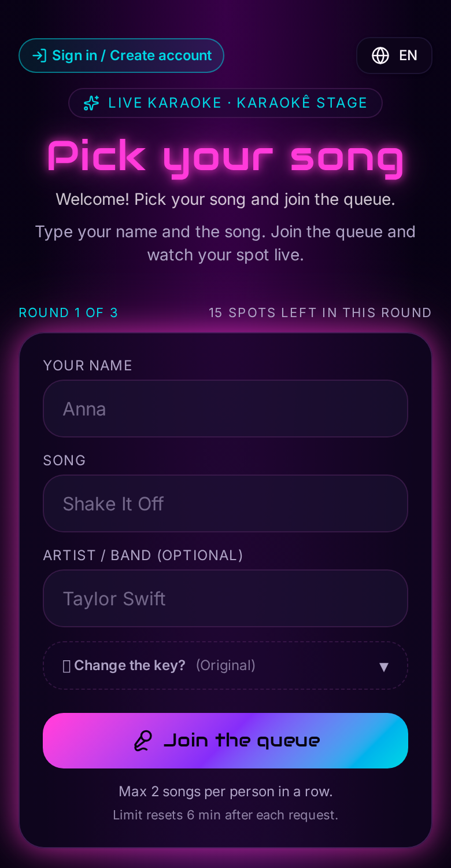
Task: Click the sign-in arrow icon
Action: (x=39, y=56)
